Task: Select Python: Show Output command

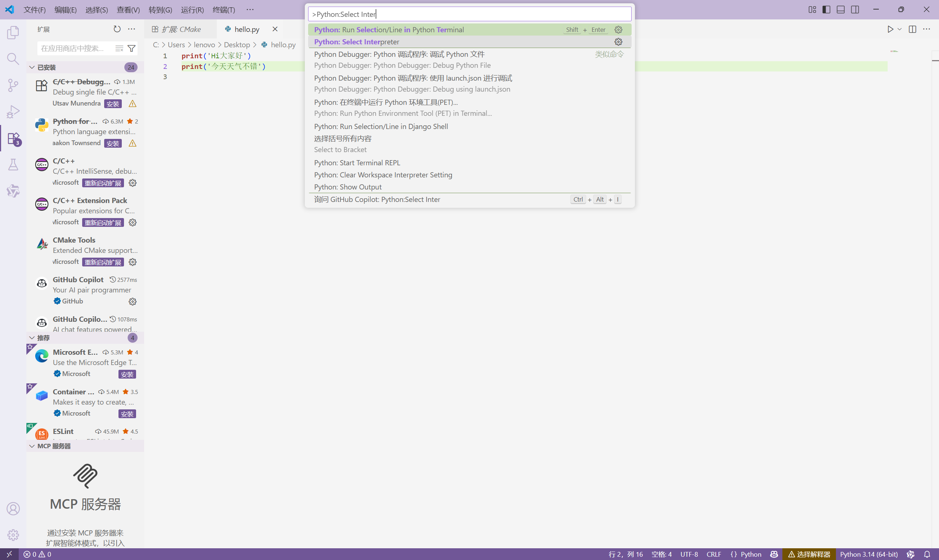Action: [x=469, y=187]
